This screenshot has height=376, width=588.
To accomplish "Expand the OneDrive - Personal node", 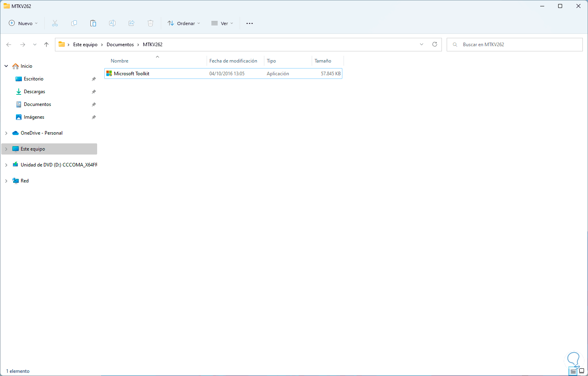I will (6, 133).
